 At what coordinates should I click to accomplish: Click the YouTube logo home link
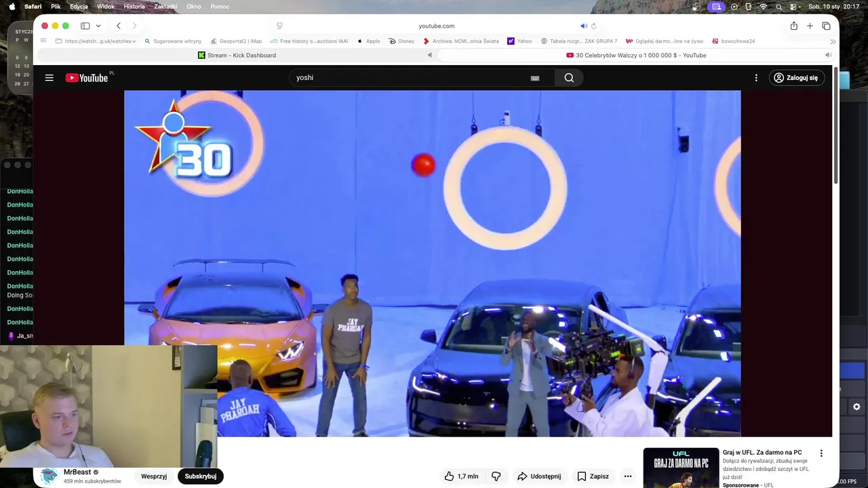click(x=87, y=78)
